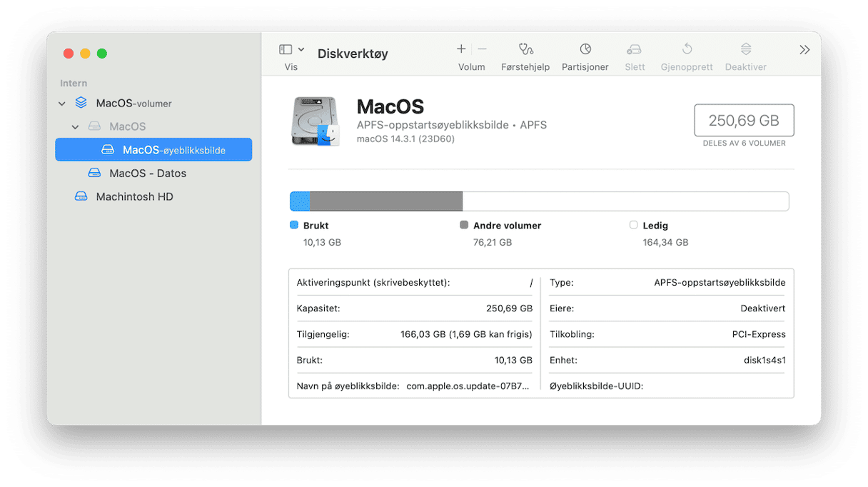Click the white Ledig bar segment
This screenshot has height=487, width=868.
click(625, 201)
